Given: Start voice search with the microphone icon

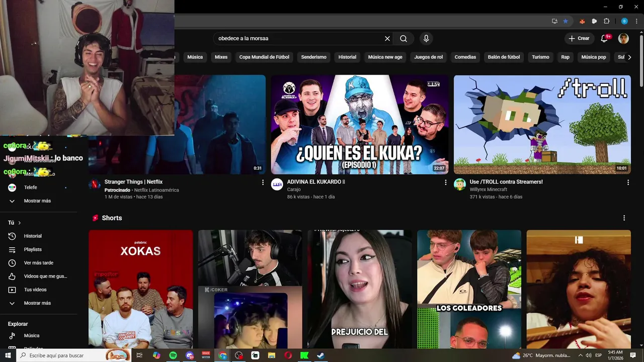Looking at the screenshot, I should click(426, 39).
